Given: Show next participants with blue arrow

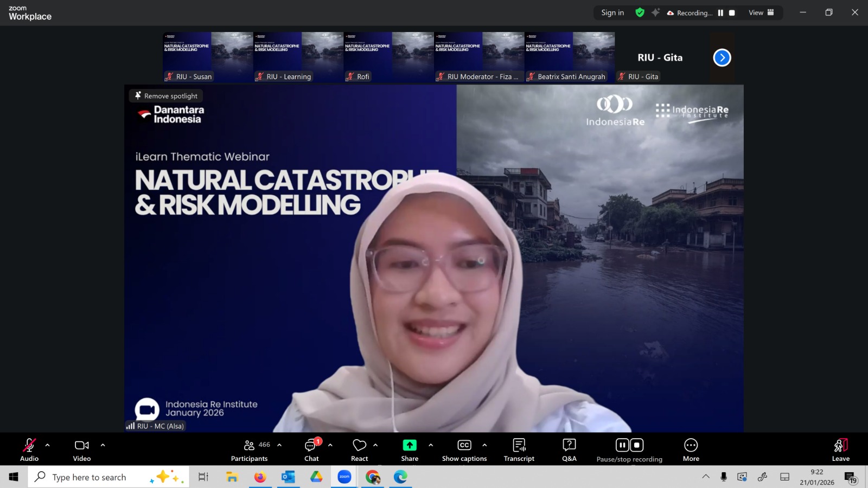Looking at the screenshot, I should pyautogui.click(x=722, y=57).
